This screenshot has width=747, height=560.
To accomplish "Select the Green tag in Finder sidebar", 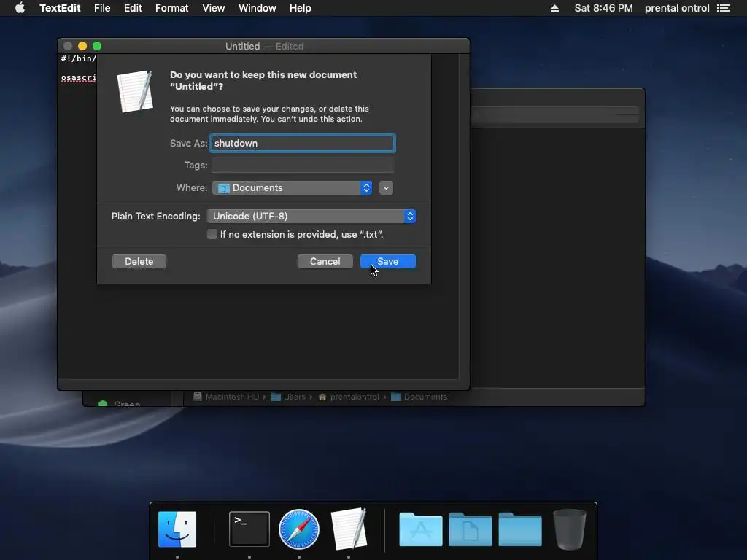I will [119, 404].
